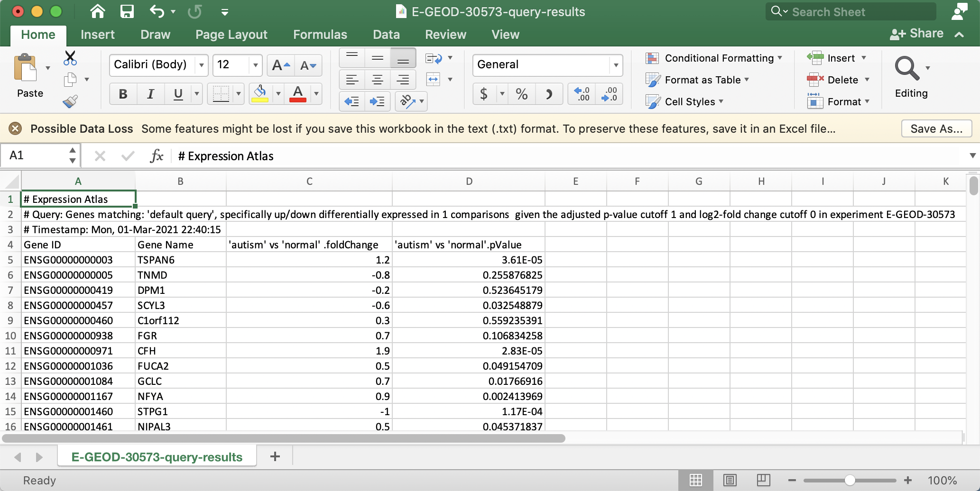
Task: Click the Increase Indent icon
Action: coord(377,101)
